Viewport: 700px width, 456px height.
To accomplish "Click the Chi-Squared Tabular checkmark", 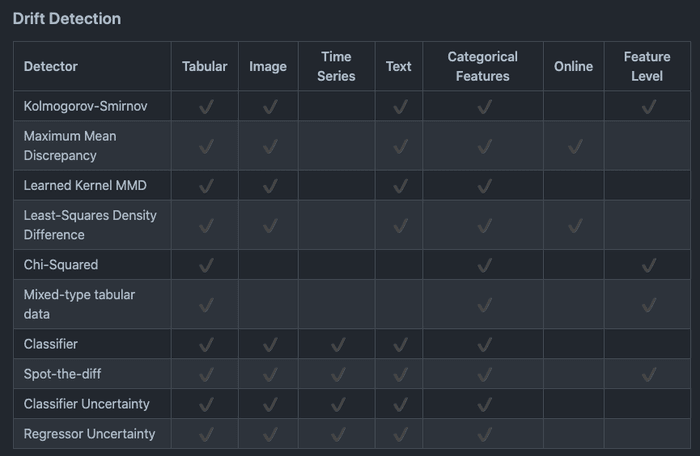I will (x=206, y=265).
